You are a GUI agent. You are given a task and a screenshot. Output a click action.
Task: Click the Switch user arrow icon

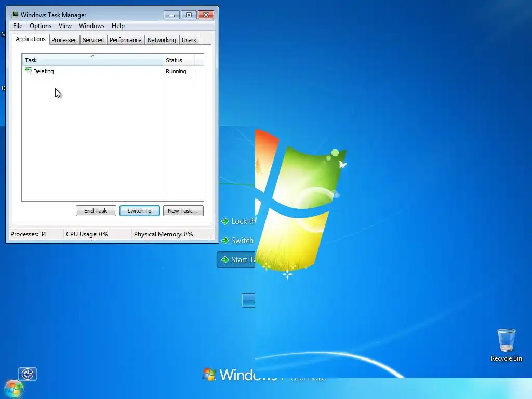click(225, 241)
